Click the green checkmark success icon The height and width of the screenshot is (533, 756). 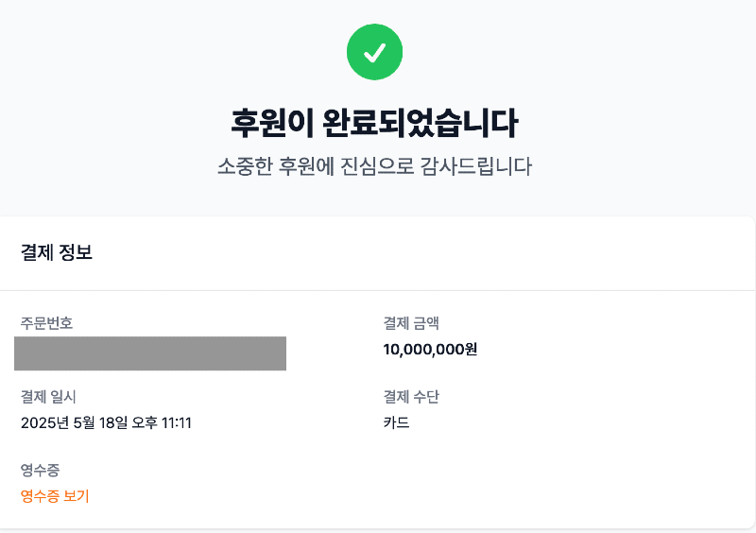click(374, 52)
